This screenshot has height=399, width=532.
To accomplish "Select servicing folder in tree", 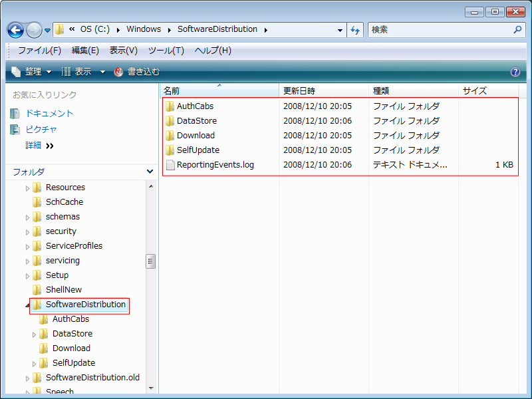I will pyautogui.click(x=63, y=261).
